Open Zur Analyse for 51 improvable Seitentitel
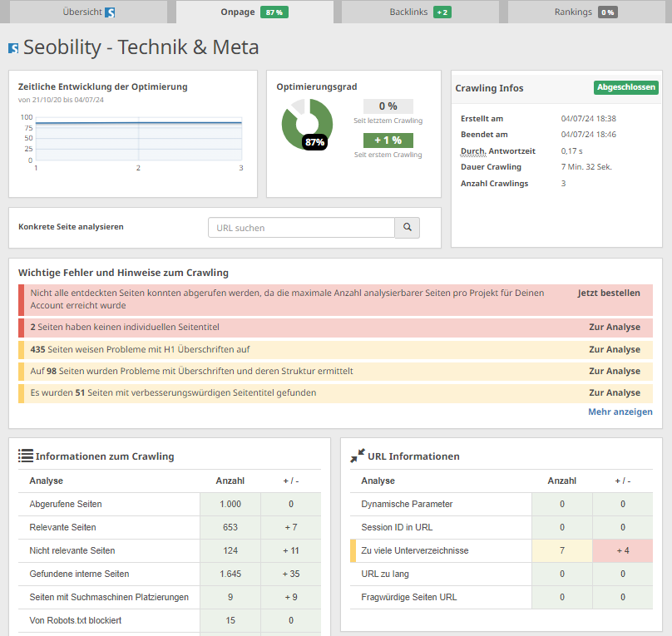Viewport: 672px width, 636px height. (615, 392)
